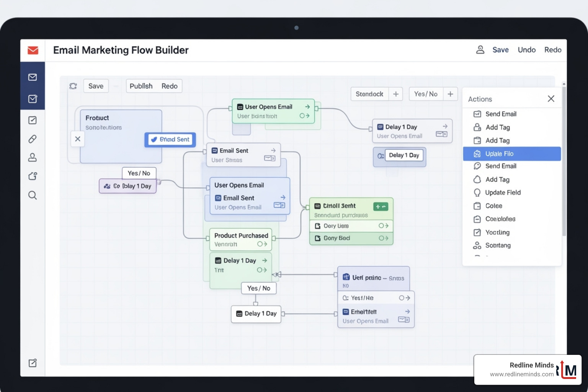Enable the Brand Sent toggle on the Product node

(x=170, y=139)
